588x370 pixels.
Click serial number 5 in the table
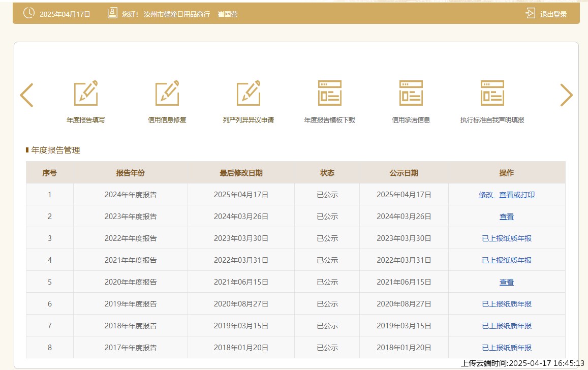click(49, 282)
